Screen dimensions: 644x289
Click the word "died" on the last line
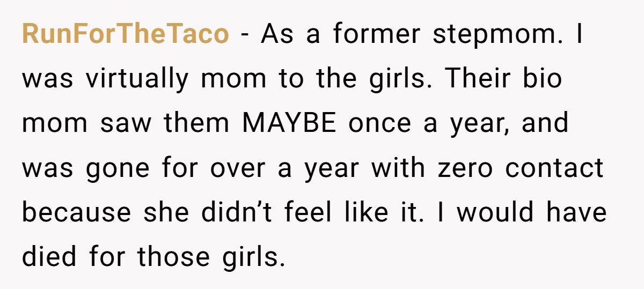tap(49, 257)
